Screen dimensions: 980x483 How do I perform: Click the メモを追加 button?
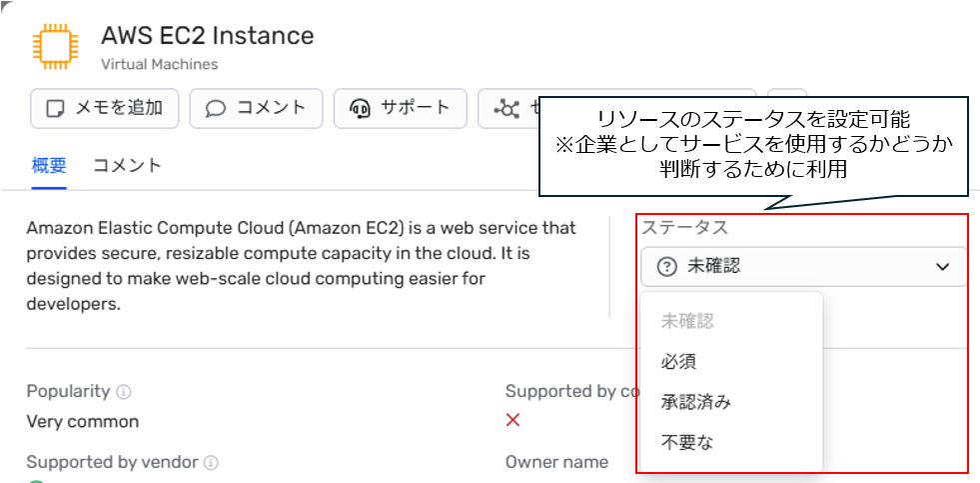105,108
